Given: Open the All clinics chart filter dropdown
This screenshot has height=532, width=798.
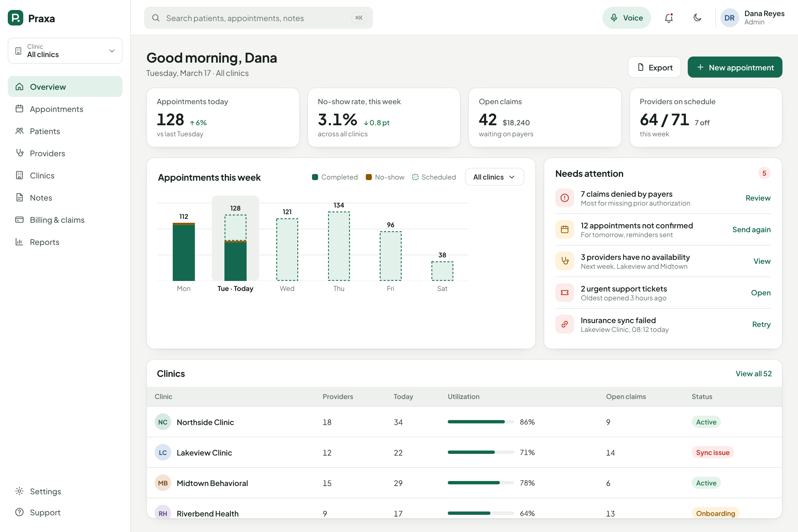Looking at the screenshot, I should tap(494, 177).
